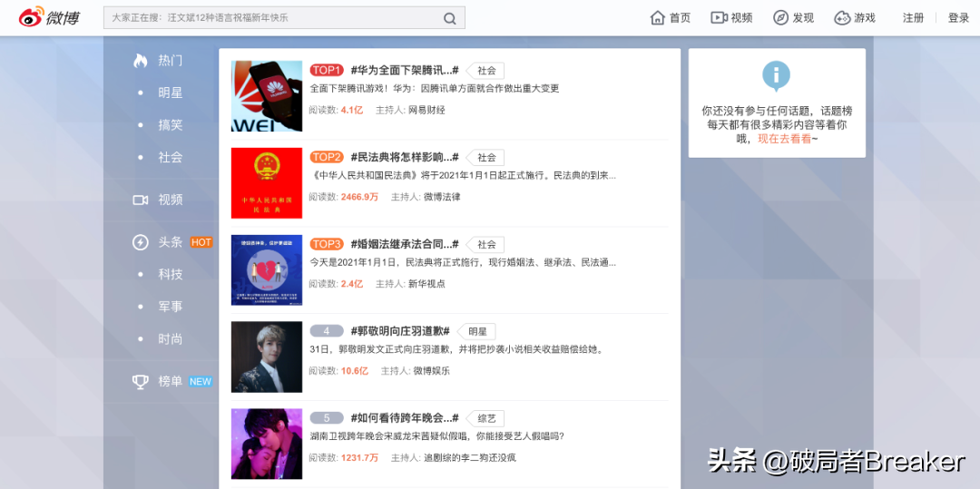Click the 登录 login link
This screenshot has height=489, width=980.
pos(959,18)
